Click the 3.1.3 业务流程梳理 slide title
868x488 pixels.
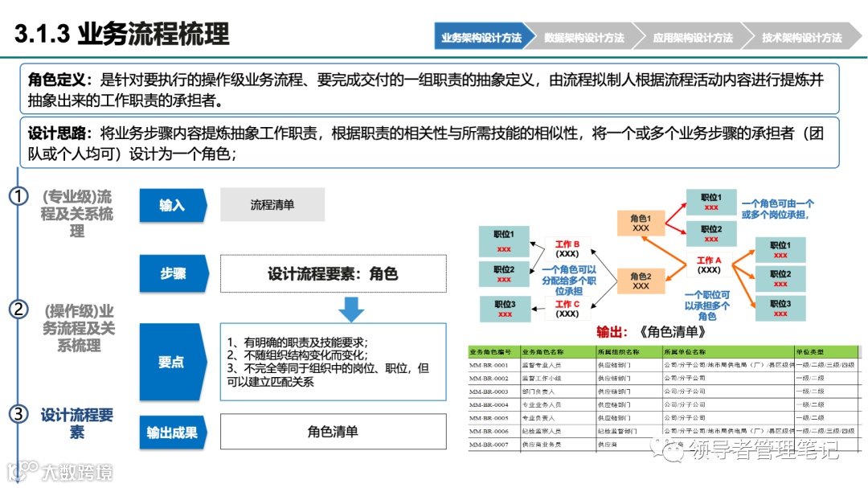coord(122,34)
